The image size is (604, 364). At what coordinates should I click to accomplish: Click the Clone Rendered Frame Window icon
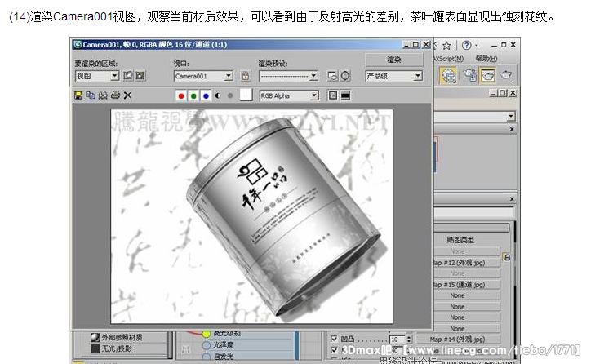(x=103, y=95)
